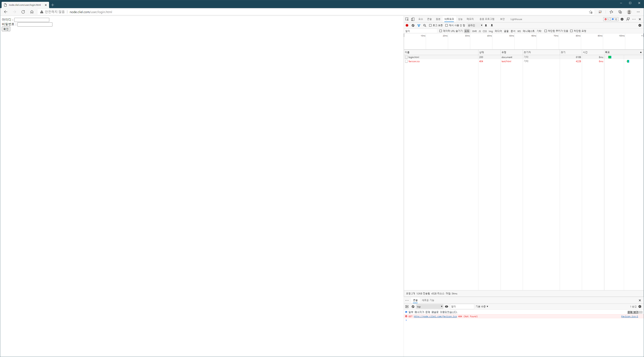Click the 아이디 input field

pos(32,20)
